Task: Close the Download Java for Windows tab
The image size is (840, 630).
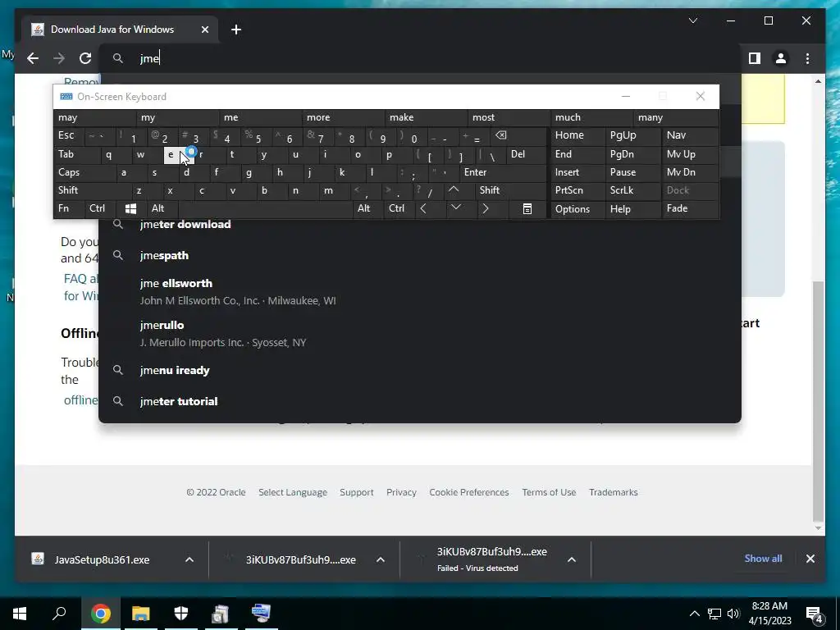Action: pyautogui.click(x=204, y=30)
